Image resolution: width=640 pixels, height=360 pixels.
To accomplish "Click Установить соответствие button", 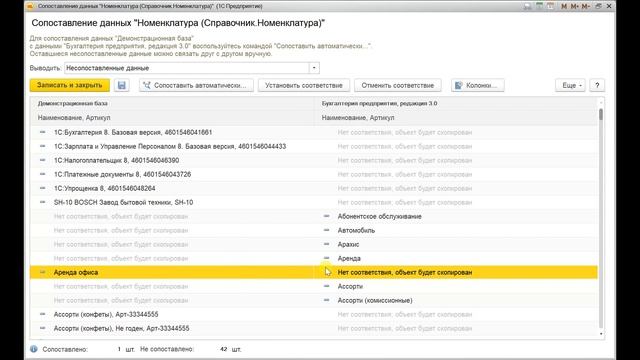I will point(304,85).
